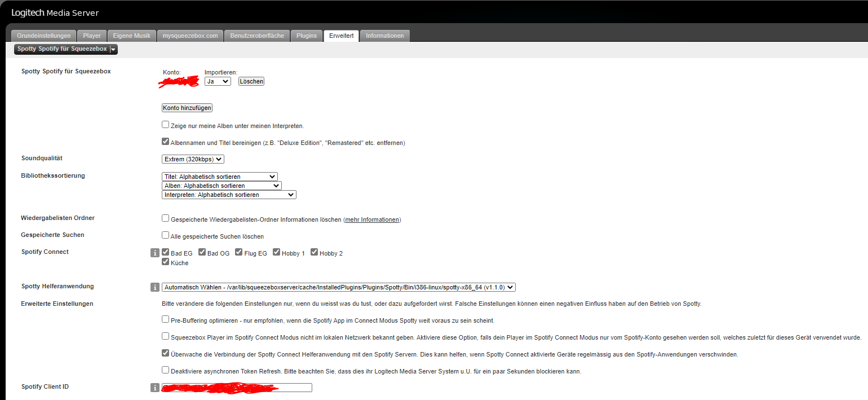The height and width of the screenshot is (400, 868).
Task: Click the 'Erweiterte Einstellungen' setting label
Action: click(57, 304)
